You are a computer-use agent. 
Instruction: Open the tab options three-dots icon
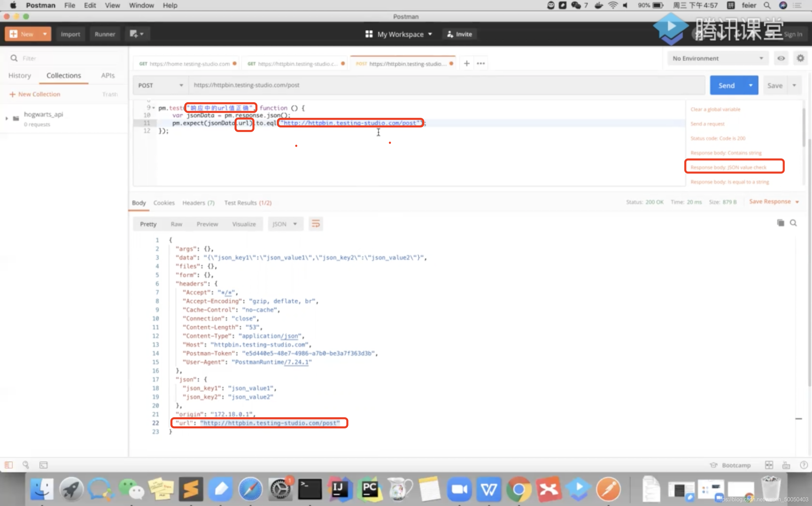click(x=481, y=63)
